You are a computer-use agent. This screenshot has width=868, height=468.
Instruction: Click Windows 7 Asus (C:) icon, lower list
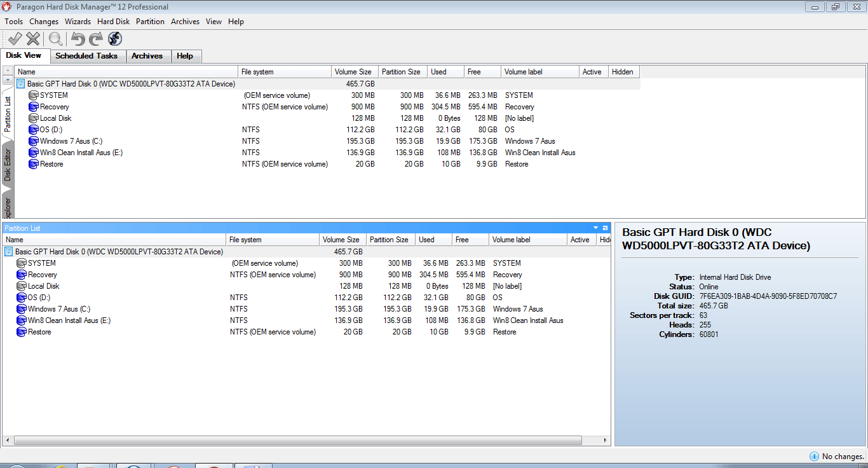(x=22, y=309)
